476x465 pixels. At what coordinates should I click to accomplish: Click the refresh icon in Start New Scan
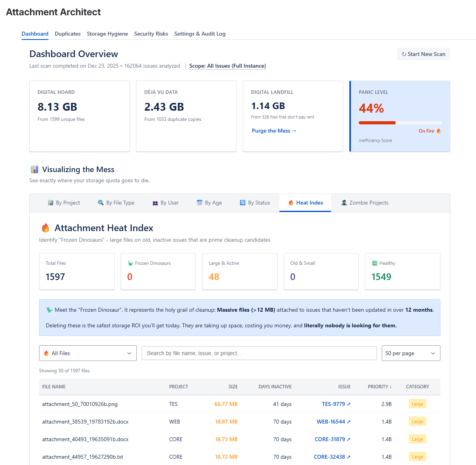pos(403,54)
